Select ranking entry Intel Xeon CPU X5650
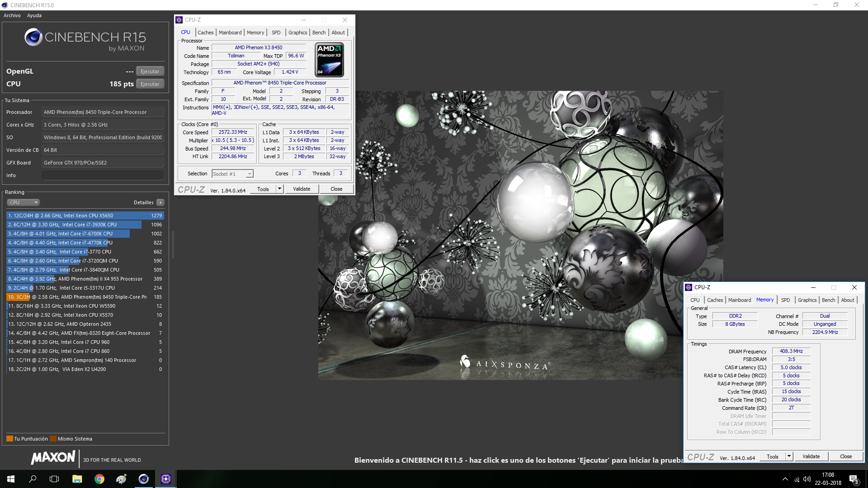The height and width of the screenshot is (488, 868). 85,216
